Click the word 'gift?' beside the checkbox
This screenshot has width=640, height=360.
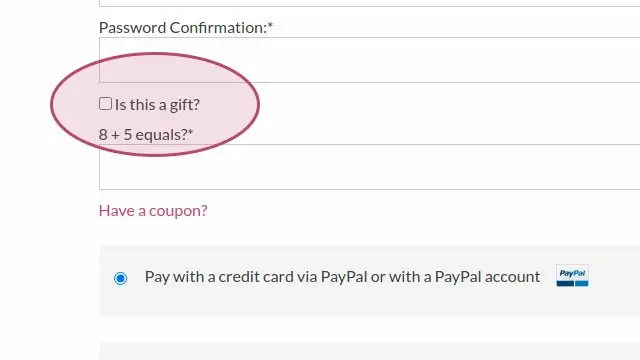pyautogui.click(x=184, y=105)
